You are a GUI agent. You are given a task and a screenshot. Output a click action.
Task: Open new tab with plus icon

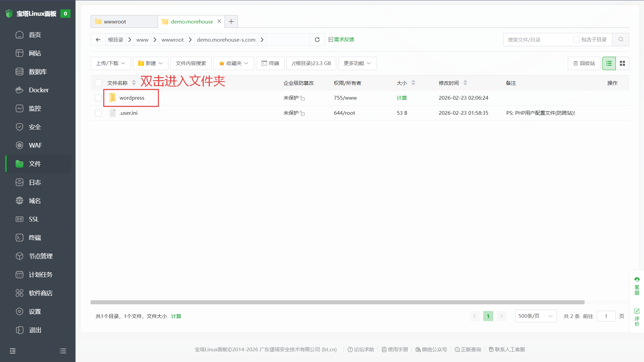click(231, 21)
